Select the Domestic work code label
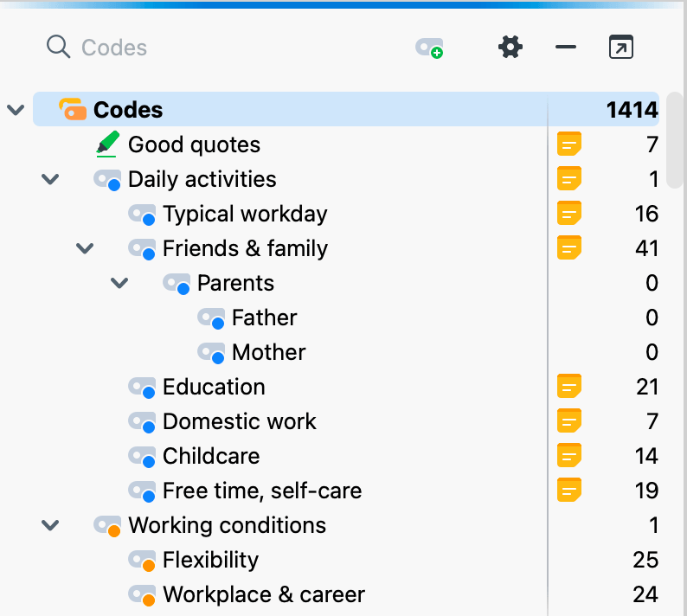The image size is (687, 616). pyautogui.click(x=239, y=421)
